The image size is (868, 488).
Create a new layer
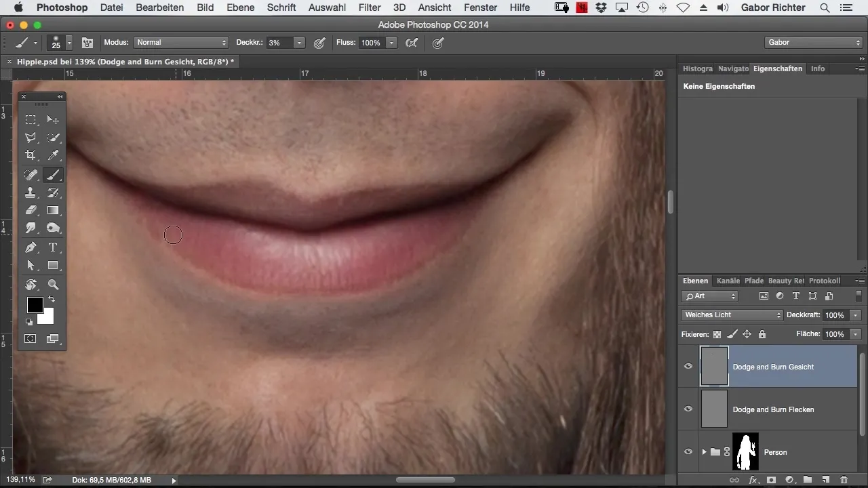[825, 480]
